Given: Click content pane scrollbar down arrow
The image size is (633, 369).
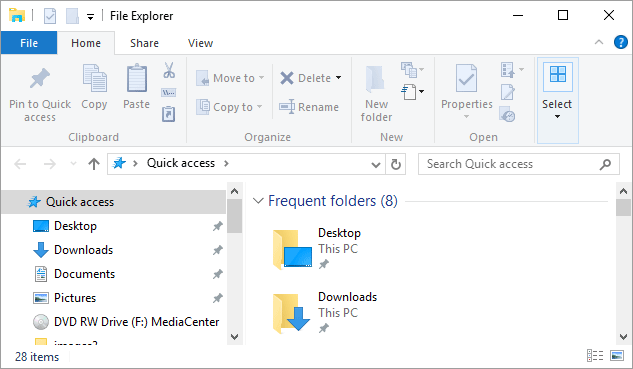Looking at the screenshot, I should tap(623, 336).
